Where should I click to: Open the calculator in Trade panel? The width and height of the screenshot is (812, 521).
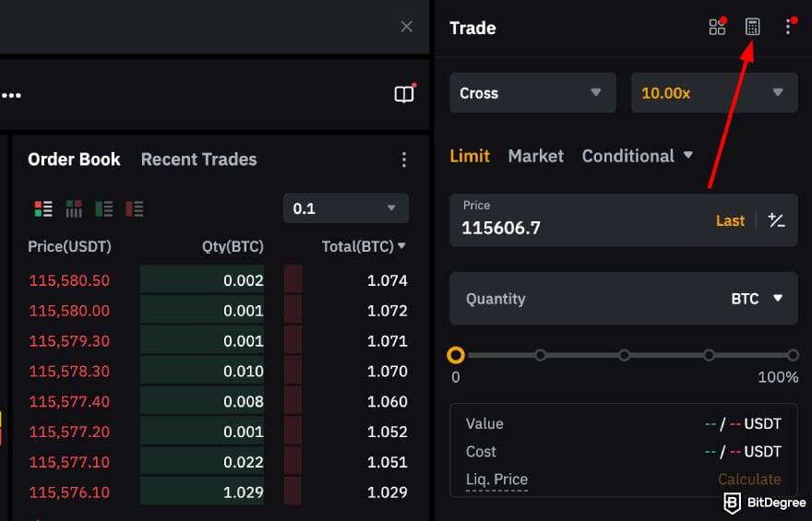pyautogui.click(x=753, y=27)
